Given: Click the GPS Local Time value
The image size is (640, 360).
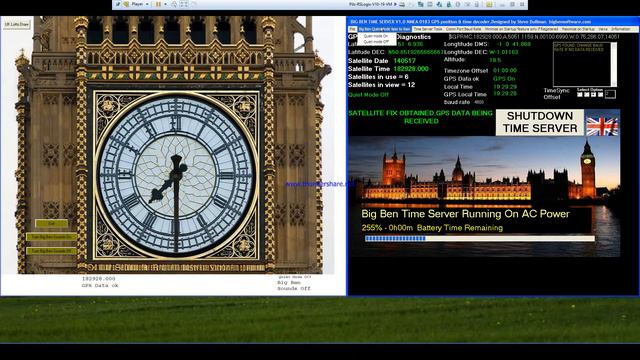Looking at the screenshot, I should (x=505, y=93).
